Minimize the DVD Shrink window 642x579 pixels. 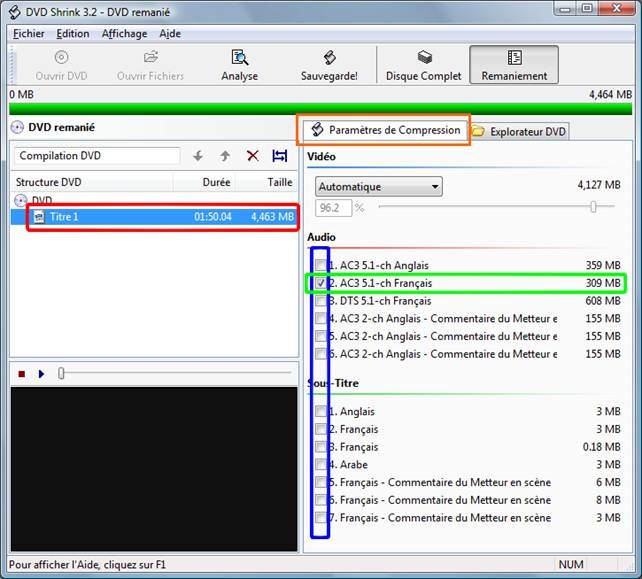tap(565, 9)
